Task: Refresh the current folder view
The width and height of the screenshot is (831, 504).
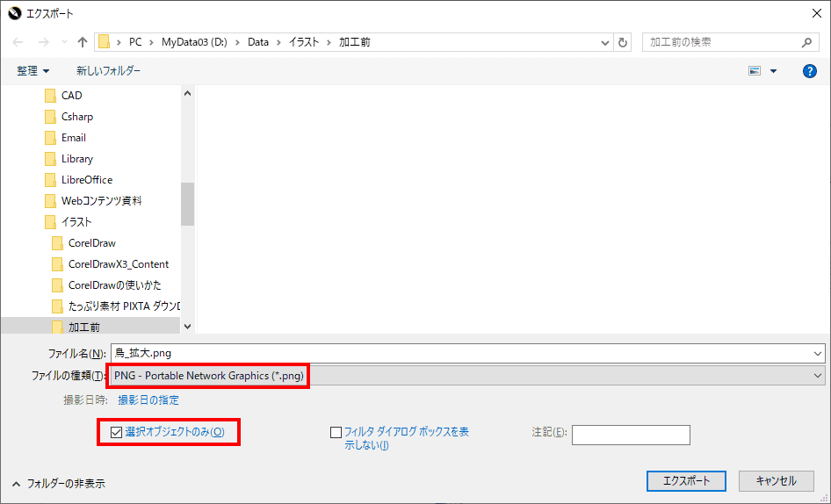Action: tap(623, 42)
